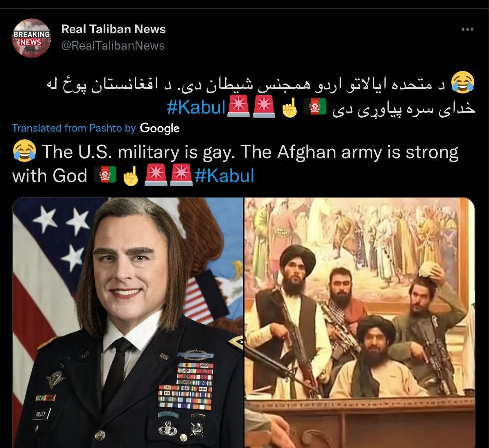Click the Afghanistan flag emoji in the Pashto text
This screenshot has height=448, width=489.
click(315, 107)
